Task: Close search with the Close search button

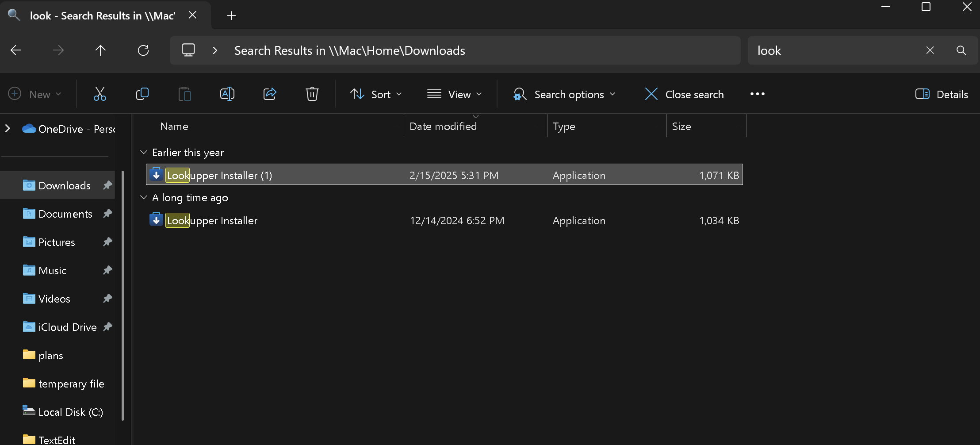Action: (684, 94)
